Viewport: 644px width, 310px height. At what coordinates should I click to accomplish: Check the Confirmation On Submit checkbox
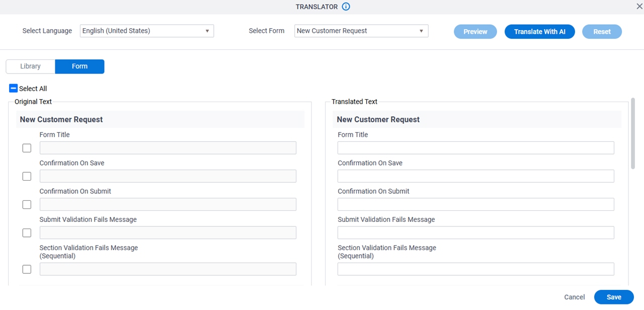pos(27,204)
